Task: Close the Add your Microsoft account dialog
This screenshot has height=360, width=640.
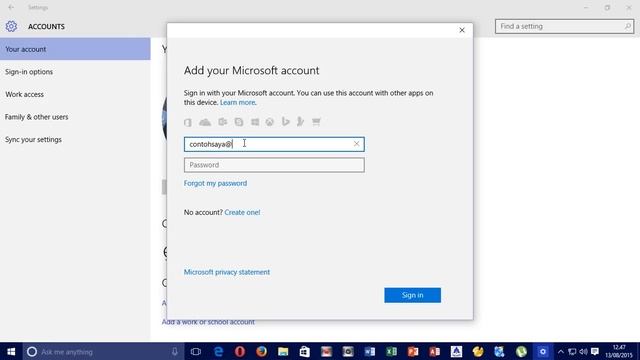Action: 462,30
